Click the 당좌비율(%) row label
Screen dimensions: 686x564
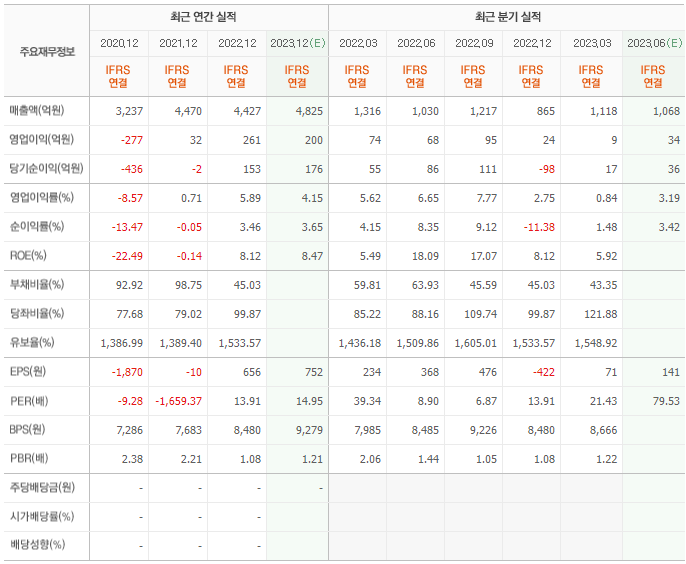(37, 314)
